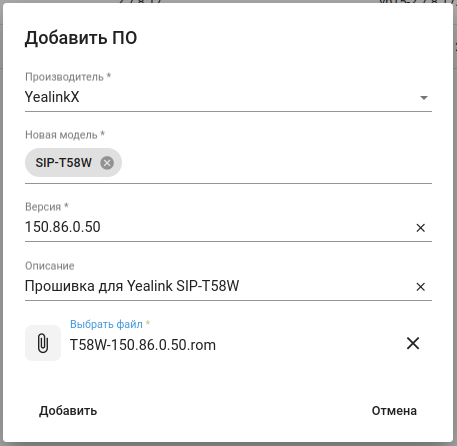This screenshot has height=446, width=457.
Task: Cancel the dialog with Отмена button
Action: pyautogui.click(x=394, y=411)
